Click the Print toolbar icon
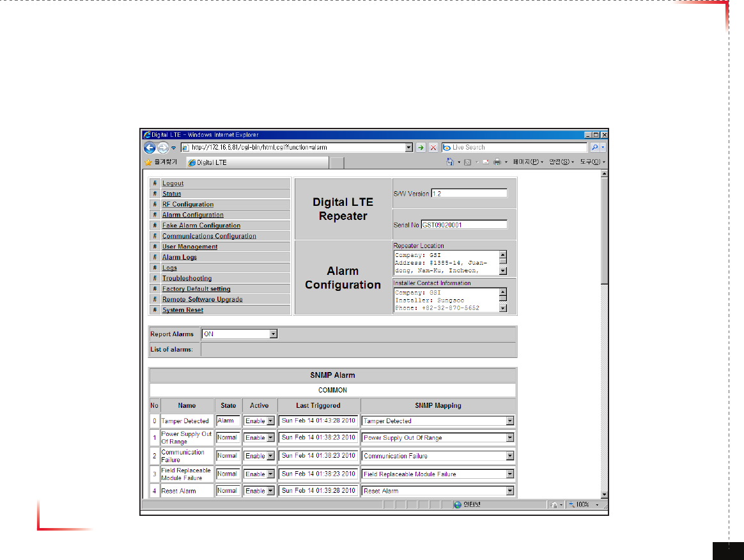 point(497,162)
